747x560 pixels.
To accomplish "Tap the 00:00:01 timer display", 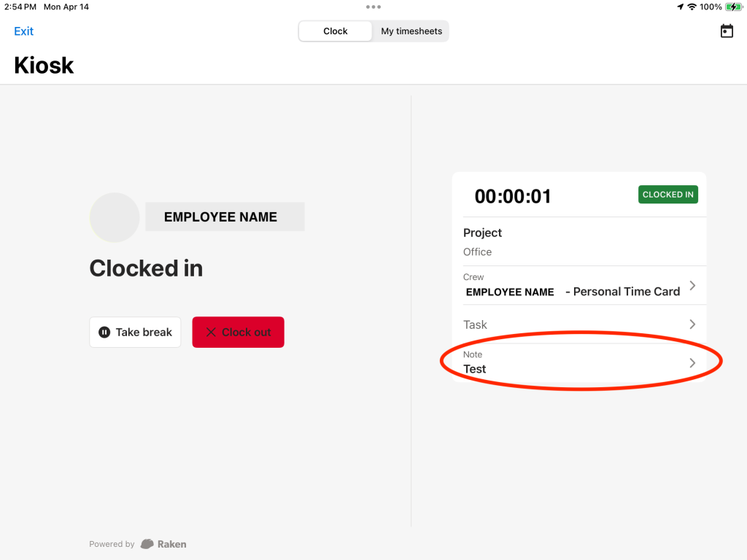I will click(513, 196).
